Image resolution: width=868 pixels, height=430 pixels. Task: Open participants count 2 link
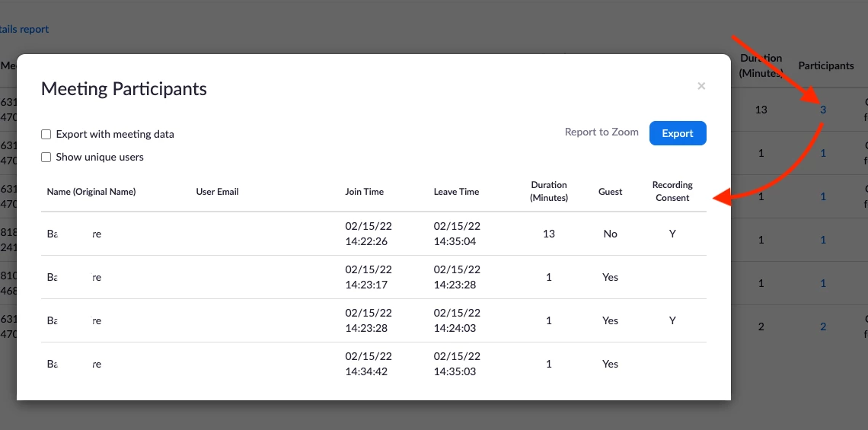(823, 326)
